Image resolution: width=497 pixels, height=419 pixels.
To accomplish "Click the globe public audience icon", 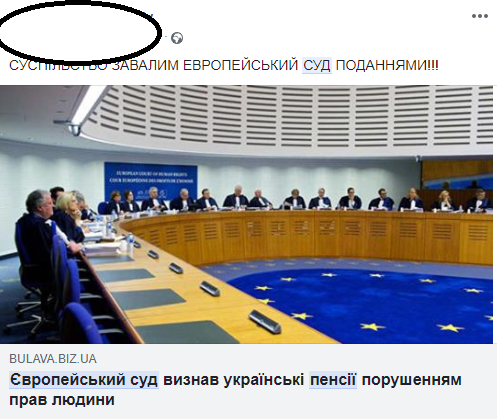I will click(177, 38).
